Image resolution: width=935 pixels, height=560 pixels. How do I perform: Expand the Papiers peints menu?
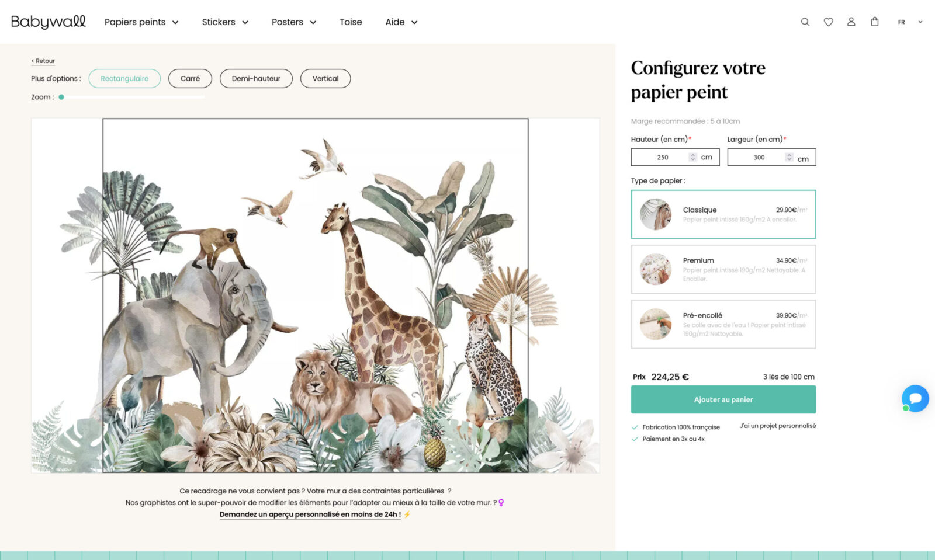[x=141, y=22]
